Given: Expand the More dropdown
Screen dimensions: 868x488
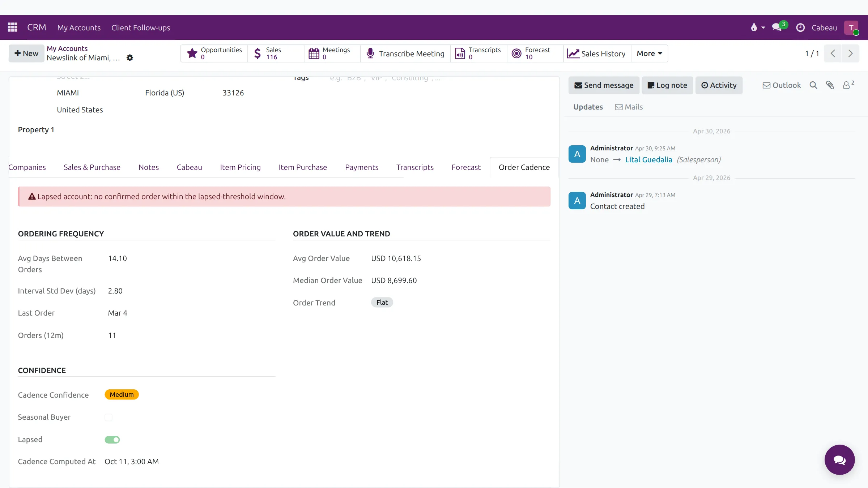Looking at the screenshot, I should pyautogui.click(x=649, y=53).
